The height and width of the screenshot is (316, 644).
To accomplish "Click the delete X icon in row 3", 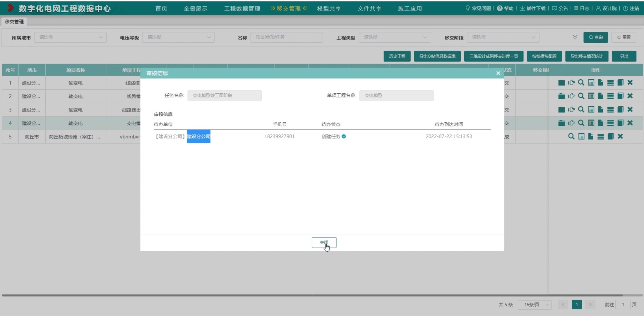I will click(630, 109).
